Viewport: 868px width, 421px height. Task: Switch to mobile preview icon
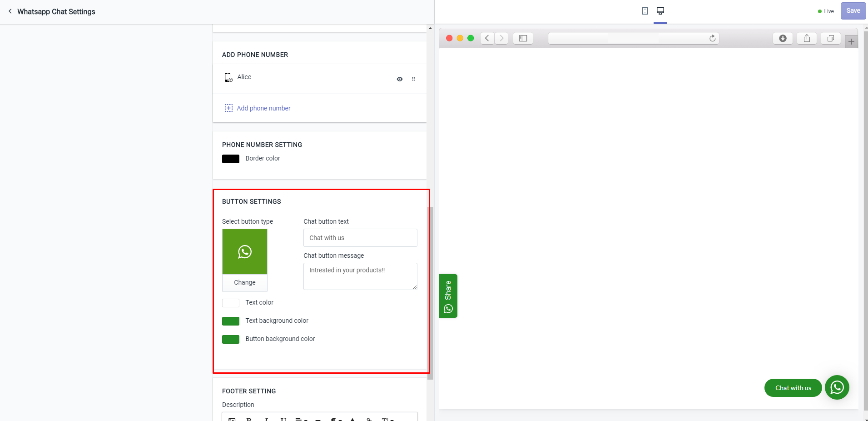[645, 11]
